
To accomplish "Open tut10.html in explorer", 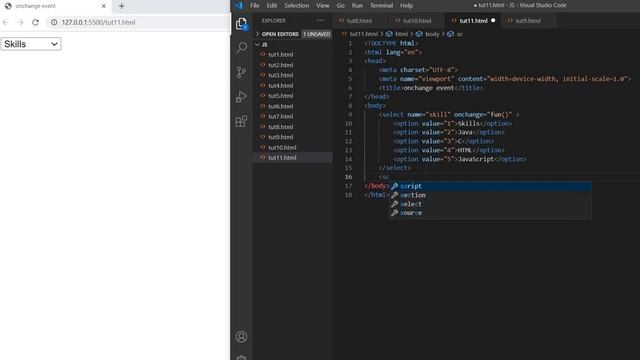I will pyautogui.click(x=293, y=147).
